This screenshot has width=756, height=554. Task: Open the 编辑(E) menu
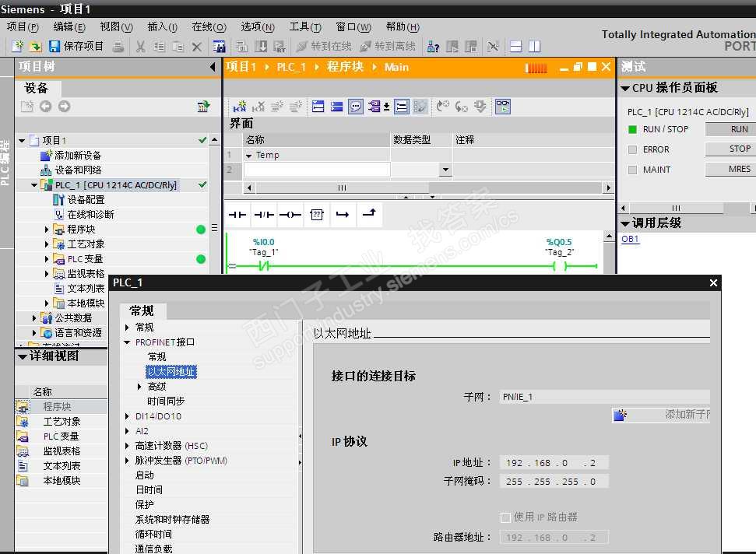tap(69, 27)
